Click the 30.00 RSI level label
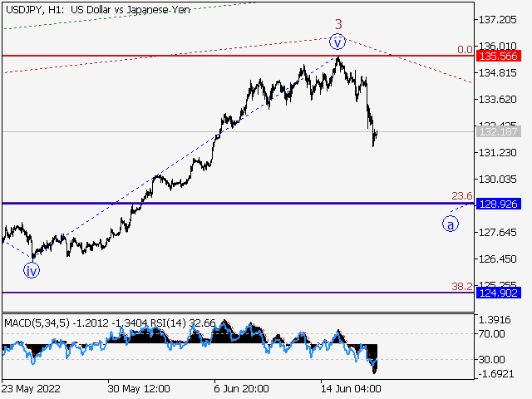Screen dimensions: 532x399 491,359
